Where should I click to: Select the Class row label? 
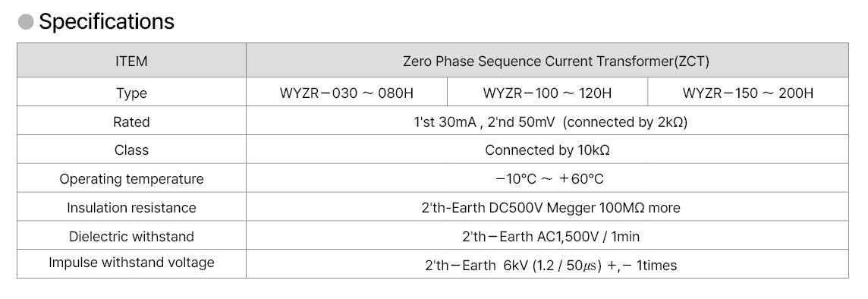point(131,150)
